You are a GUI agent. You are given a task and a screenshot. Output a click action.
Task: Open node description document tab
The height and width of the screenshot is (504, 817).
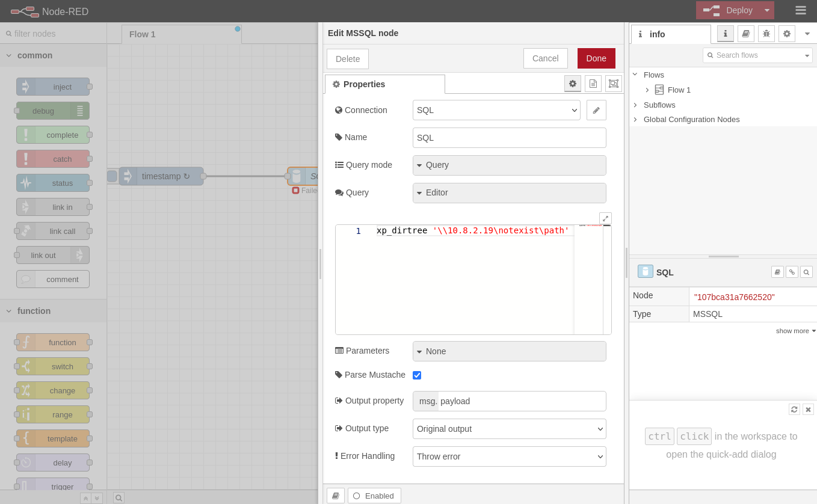point(593,84)
